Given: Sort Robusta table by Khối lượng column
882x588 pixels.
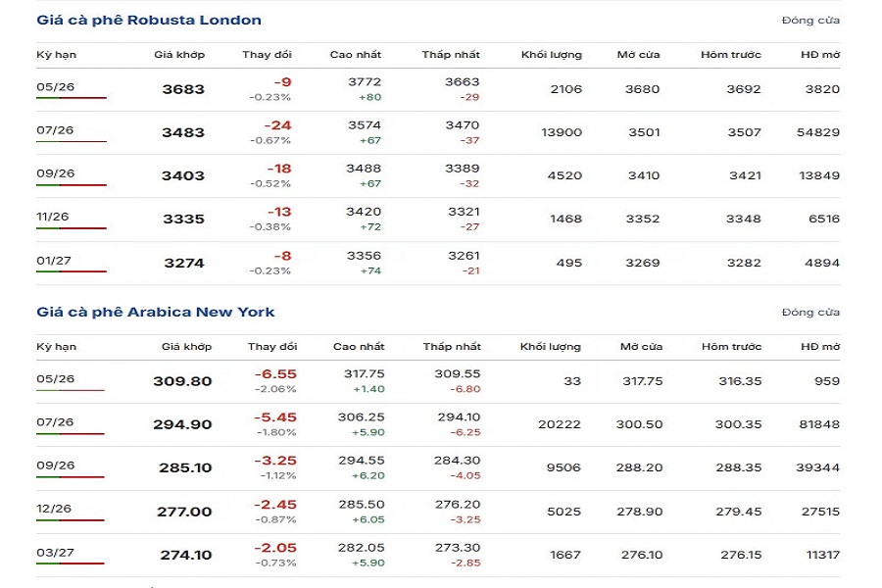Looking at the screenshot, I should pyautogui.click(x=551, y=55).
